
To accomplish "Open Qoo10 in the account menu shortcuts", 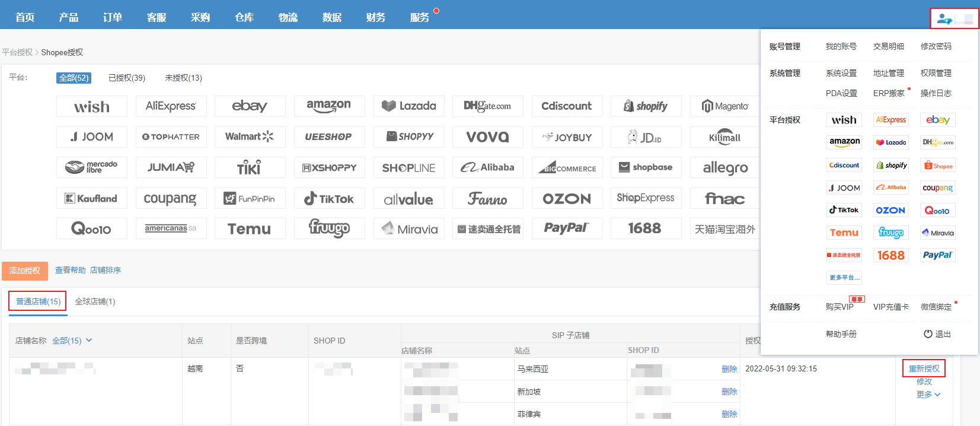I will click(938, 210).
